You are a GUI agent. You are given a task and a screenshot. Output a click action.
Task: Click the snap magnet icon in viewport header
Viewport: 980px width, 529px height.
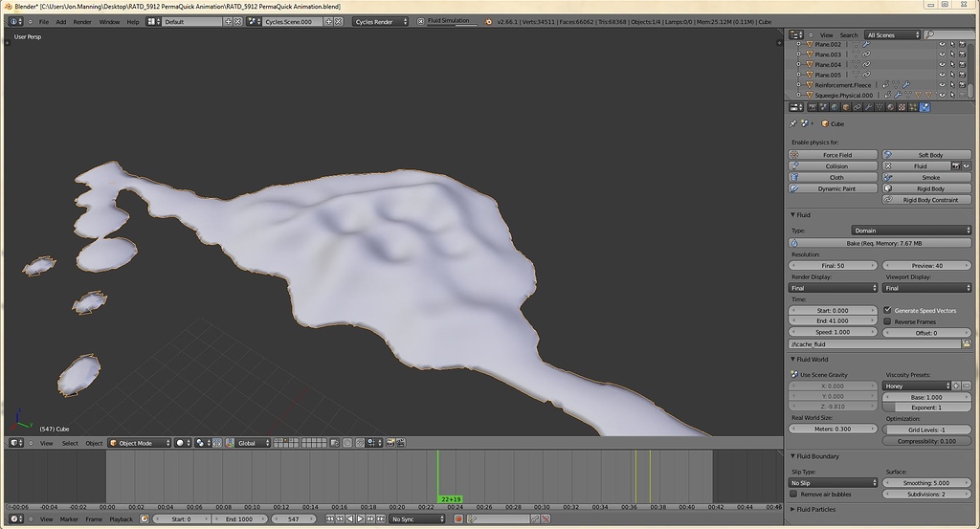coord(360,443)
